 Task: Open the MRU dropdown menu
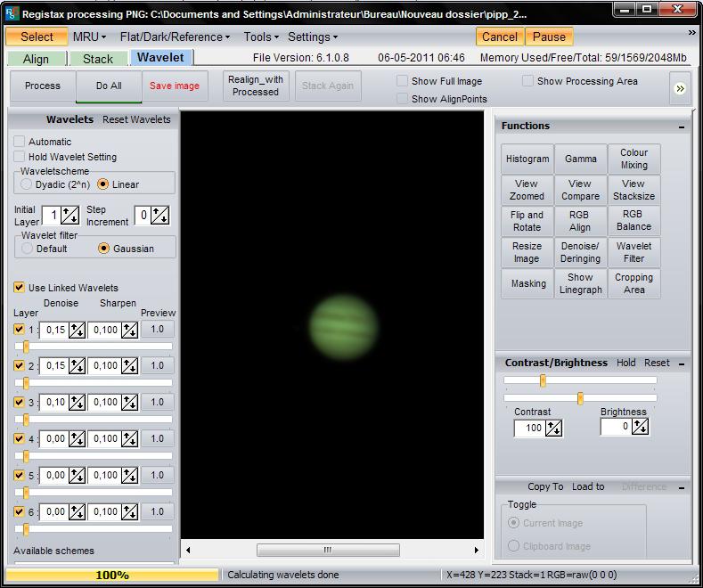tap(89, 37)
